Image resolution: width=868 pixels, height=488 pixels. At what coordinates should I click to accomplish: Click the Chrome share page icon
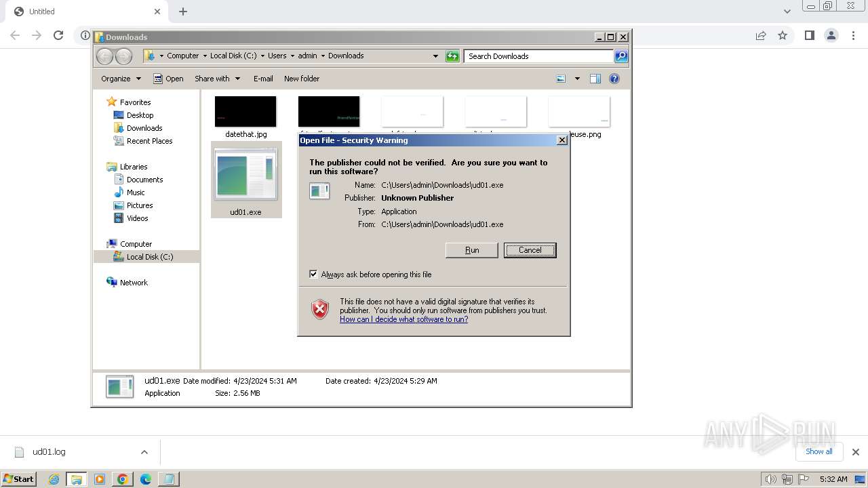[x=761, y=35]
